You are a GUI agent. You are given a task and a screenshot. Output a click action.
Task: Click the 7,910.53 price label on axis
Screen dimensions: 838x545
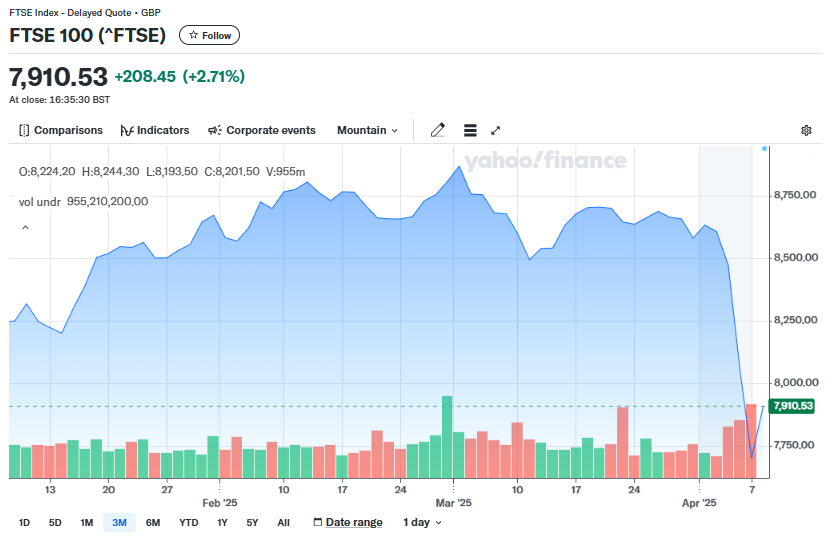tap(793, 406)
